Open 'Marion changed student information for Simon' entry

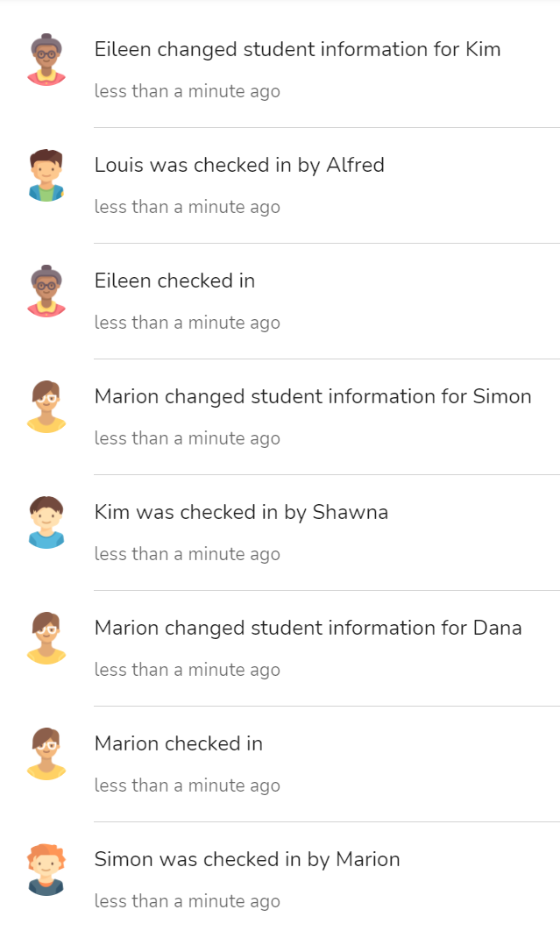(x=313, y=397)
